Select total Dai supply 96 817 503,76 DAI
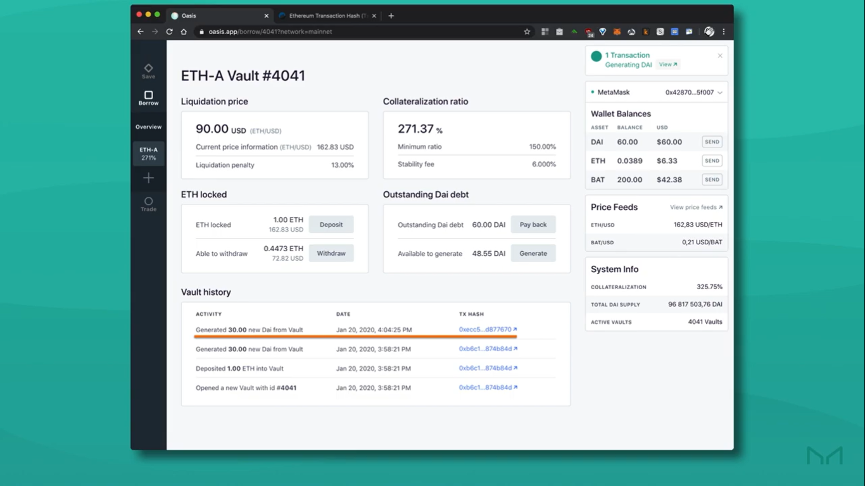Screen dimensions: 866x487 (x=695, y=304)
